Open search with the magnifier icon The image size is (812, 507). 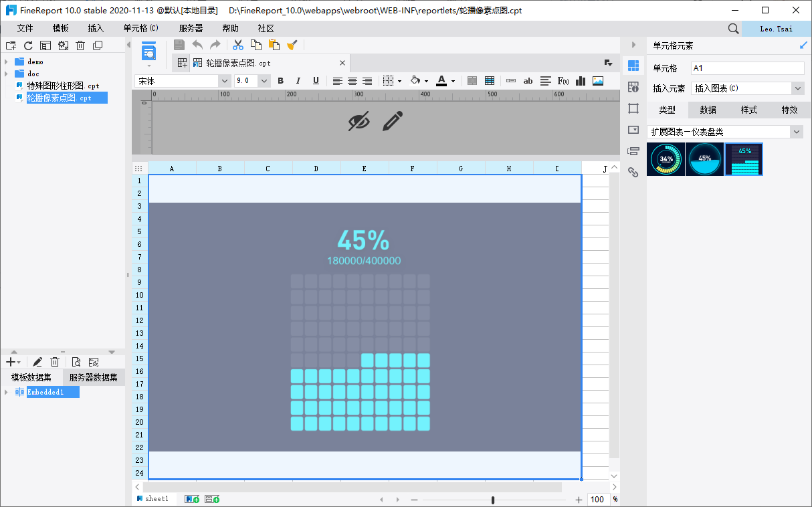point(734,29)
